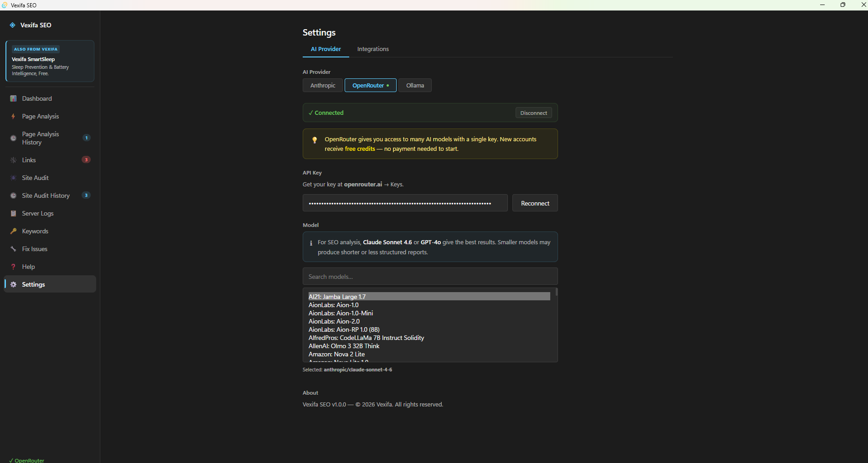Image resolution: width=868 pixels, height=463 pixels.
Task: Click the Site Audit spider icon
Action: [13, 178]
